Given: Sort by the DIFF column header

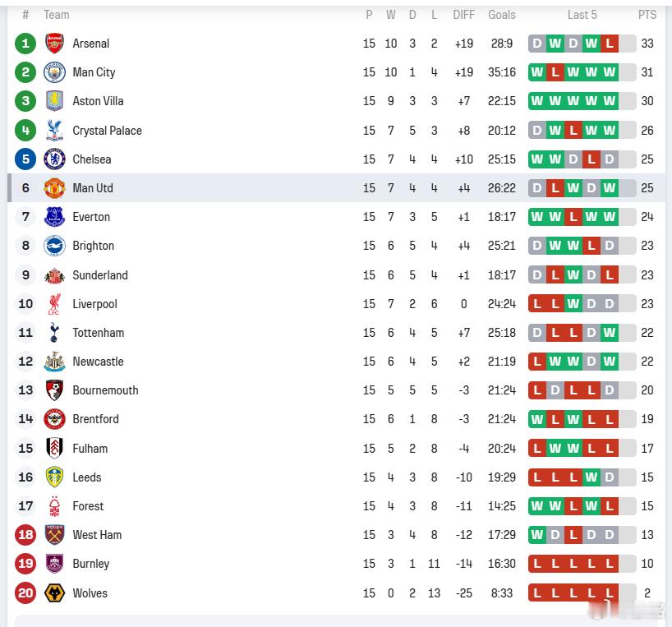Looking at the screenshot, I should pos(463,15).
